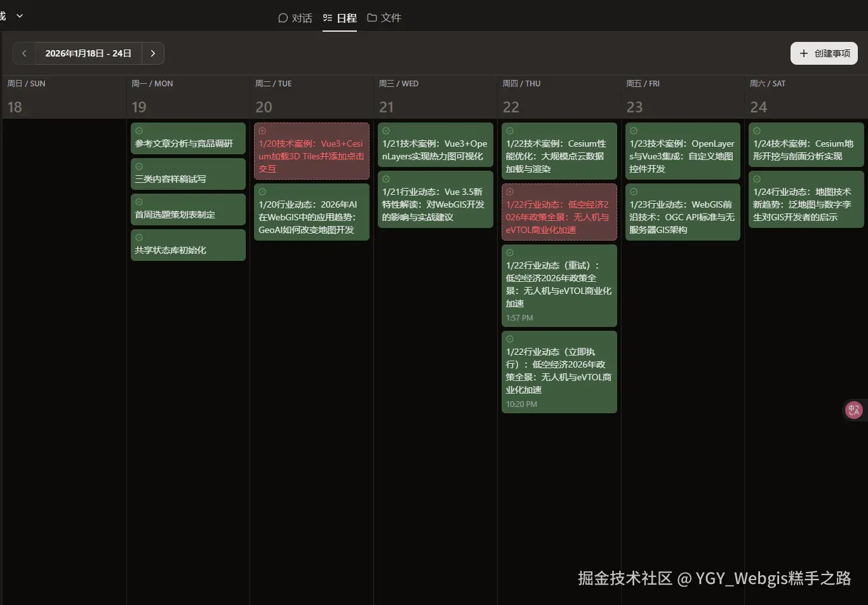
Task: Open 1/21技术案例 Vue3+OpenLayers热力图 event
Action: tap(436, 145)
